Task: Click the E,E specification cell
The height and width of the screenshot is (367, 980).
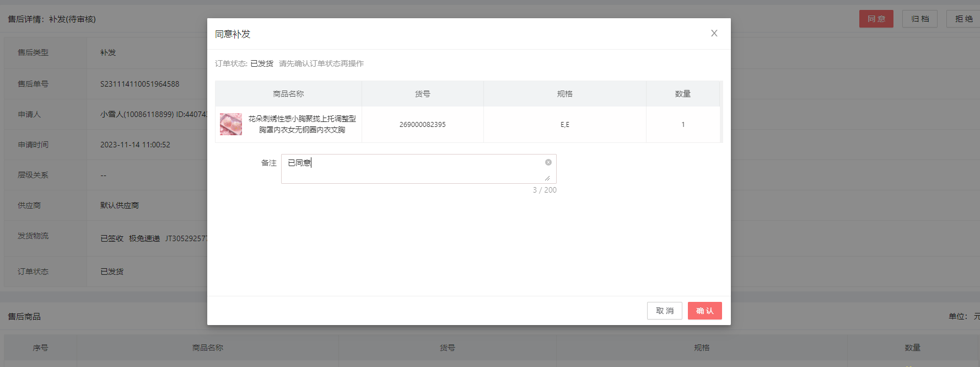Action: point(564,125)
